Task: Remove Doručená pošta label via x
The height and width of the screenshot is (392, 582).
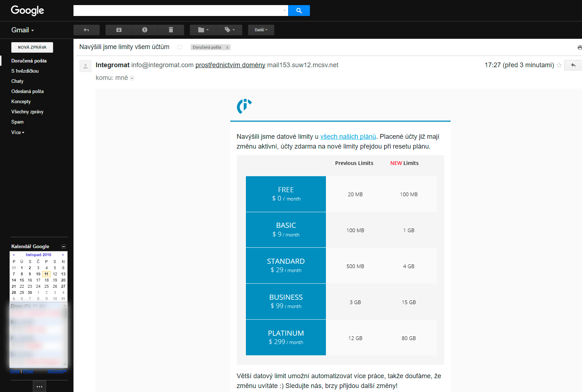Action: click(x=227, y=47)
